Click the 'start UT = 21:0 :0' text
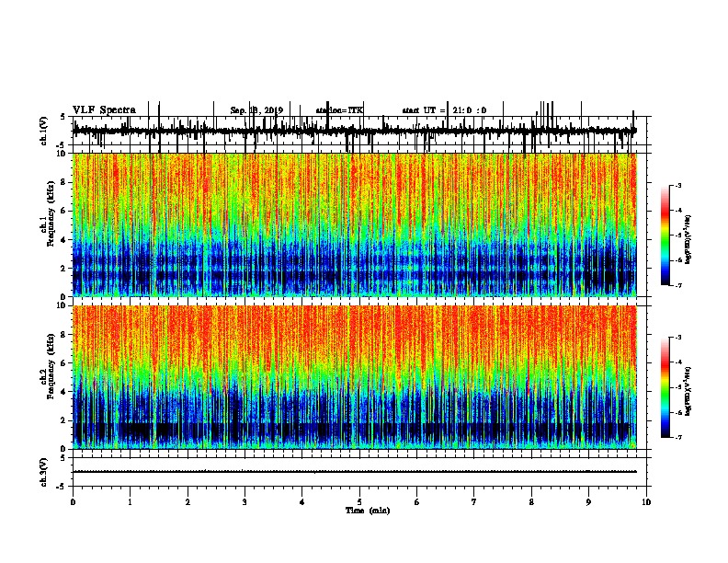Screen dimensions: 728x563 (444, 110)
